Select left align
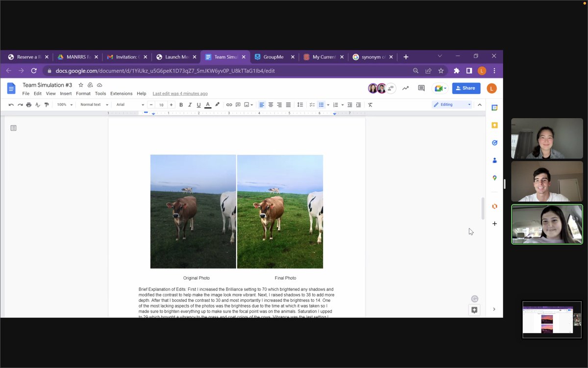Image resolution: width=588 pixels, height=368 pixels. tap(262, 105)
